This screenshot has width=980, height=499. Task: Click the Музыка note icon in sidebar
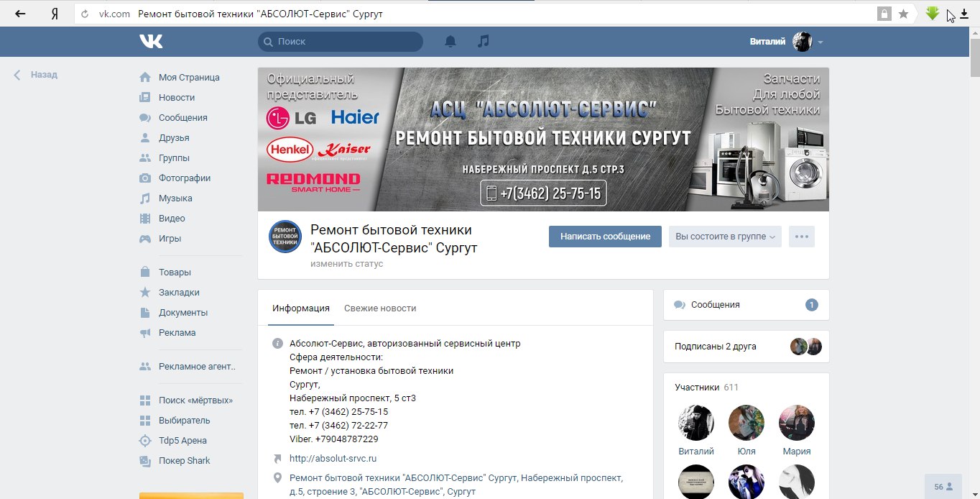[x=145, y=198]
